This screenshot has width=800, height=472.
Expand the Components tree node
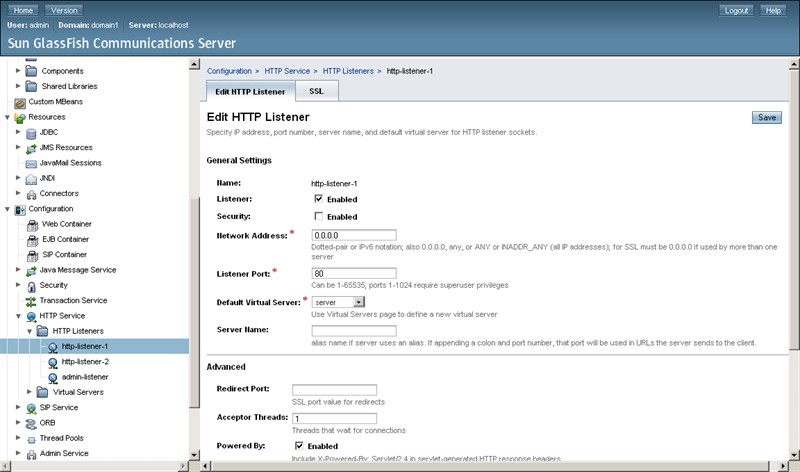tap(18, 70)
